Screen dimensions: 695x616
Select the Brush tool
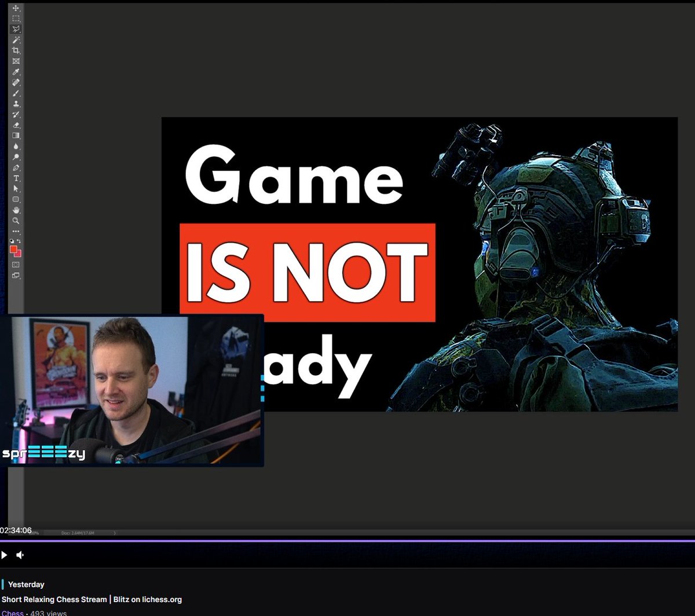coord(16,93)
